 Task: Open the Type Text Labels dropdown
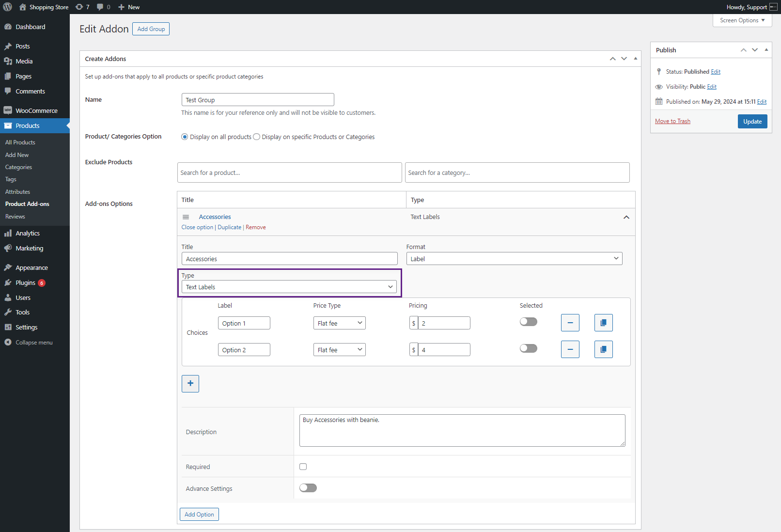(x=289, y=287)
